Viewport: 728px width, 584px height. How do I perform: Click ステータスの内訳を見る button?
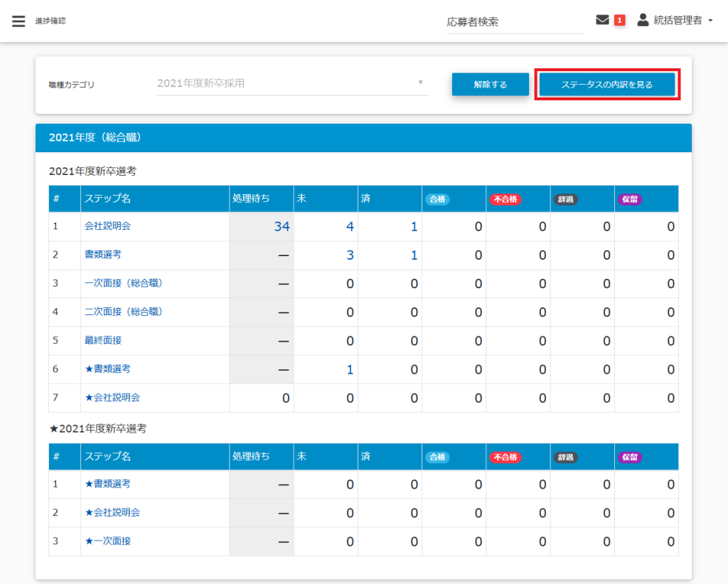pos(606,85)
